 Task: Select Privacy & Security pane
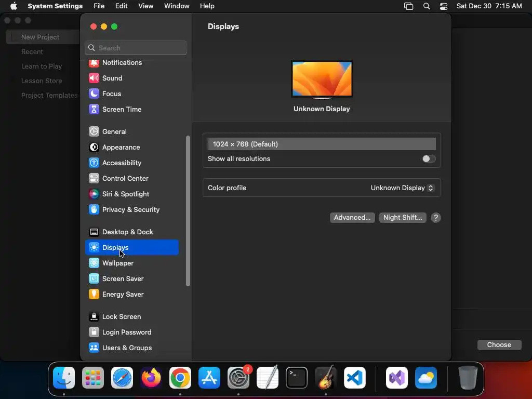131,210
